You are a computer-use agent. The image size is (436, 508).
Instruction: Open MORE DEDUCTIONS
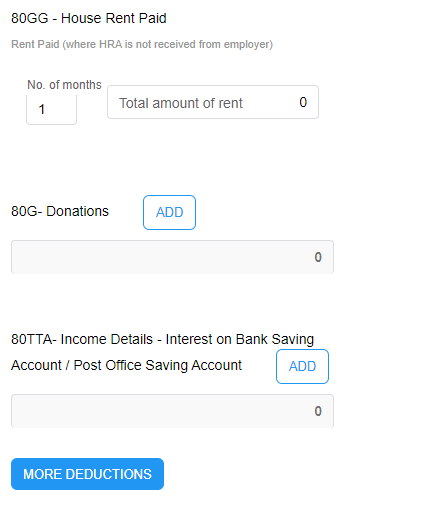[87, 474]
